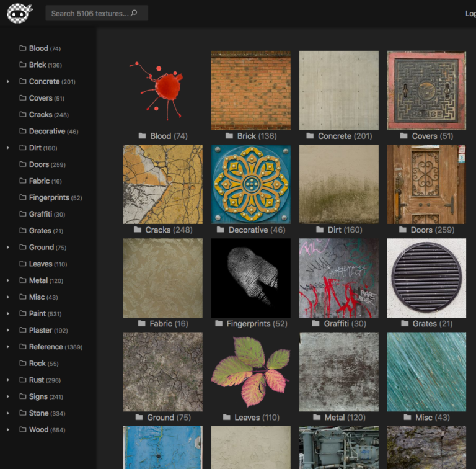This screenshot has height=469, width=476.
Task: Expand the Wood category arrow
Action: coord(8,430)
